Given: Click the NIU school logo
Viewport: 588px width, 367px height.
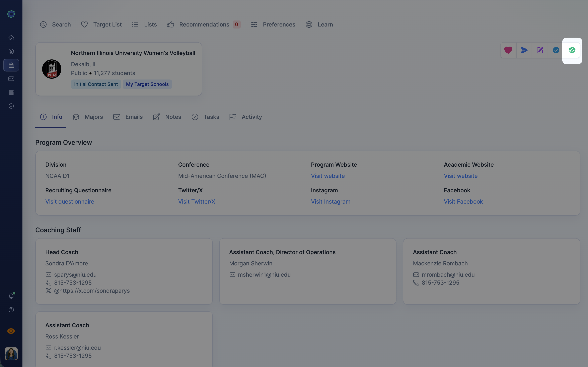Looking at the screenshot, I should coord(52,69).
